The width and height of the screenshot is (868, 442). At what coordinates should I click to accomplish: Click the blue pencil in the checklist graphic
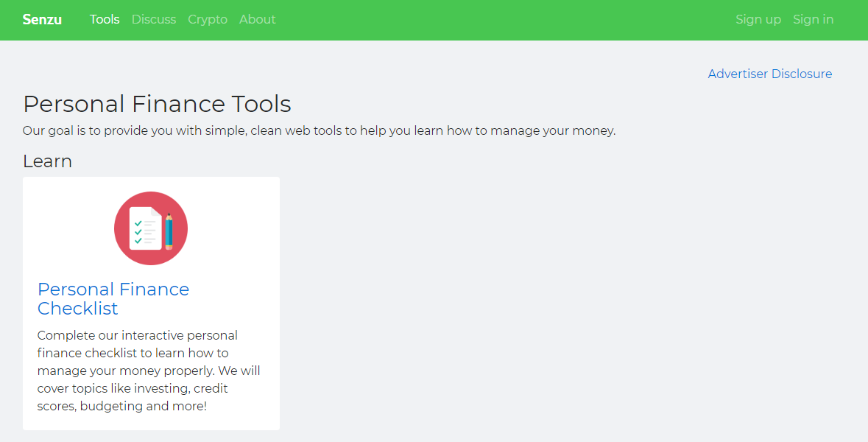pos(169,231)
